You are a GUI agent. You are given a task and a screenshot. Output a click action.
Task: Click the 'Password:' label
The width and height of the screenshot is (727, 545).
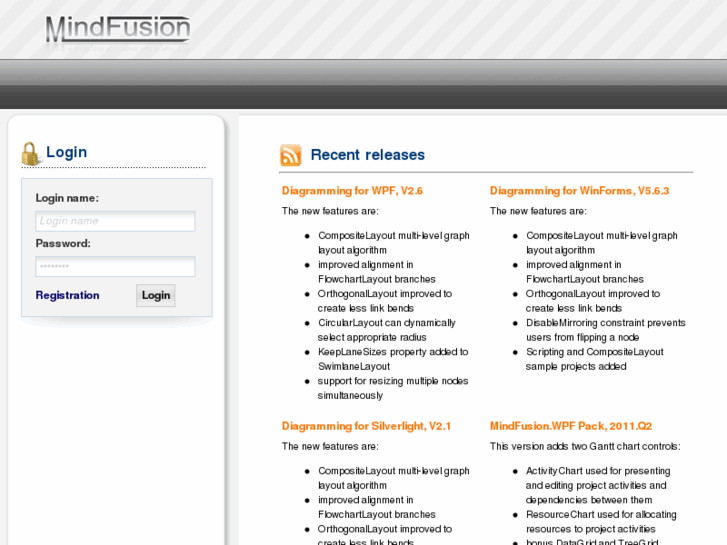coord(63,244)
